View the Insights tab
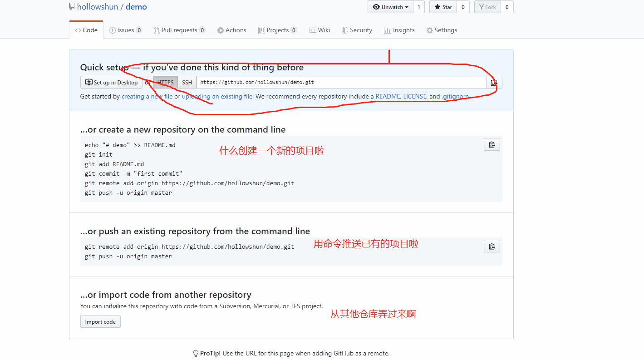The image size is (644, 360). [399, 30]
